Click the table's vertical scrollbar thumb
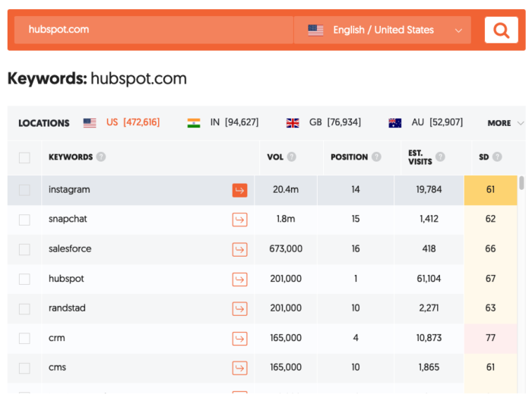Image resolution: width=532 pixels, height=398 pixels. coord(521,183)
